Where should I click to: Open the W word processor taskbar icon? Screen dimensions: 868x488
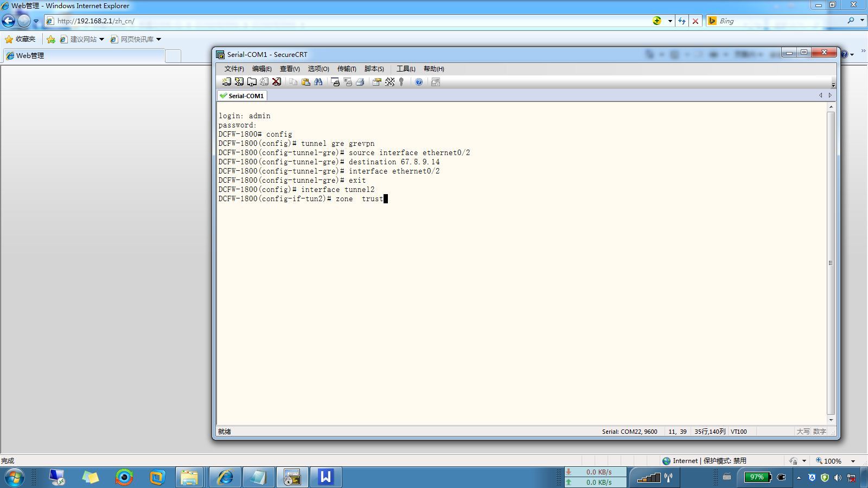tap(325, 477)
